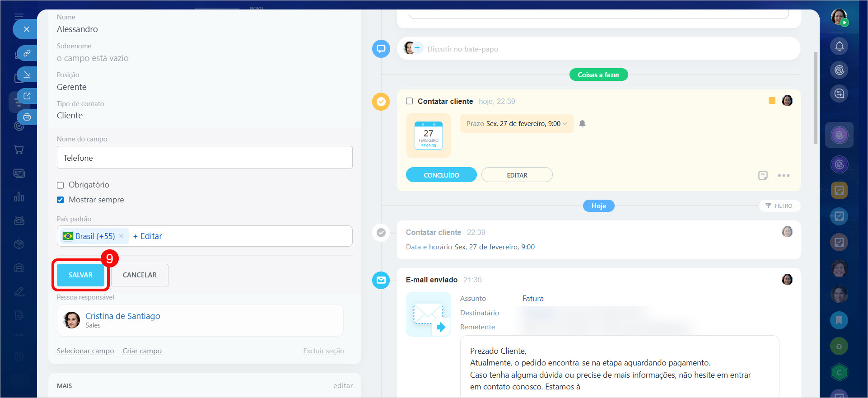Remove Brasil (+55) default country tag

[121, 236]
